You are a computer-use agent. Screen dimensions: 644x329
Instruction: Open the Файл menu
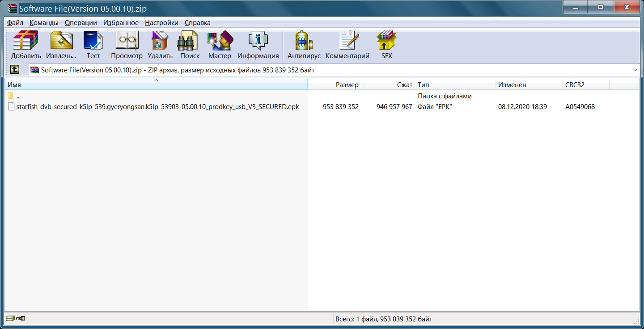click(15, 23)
